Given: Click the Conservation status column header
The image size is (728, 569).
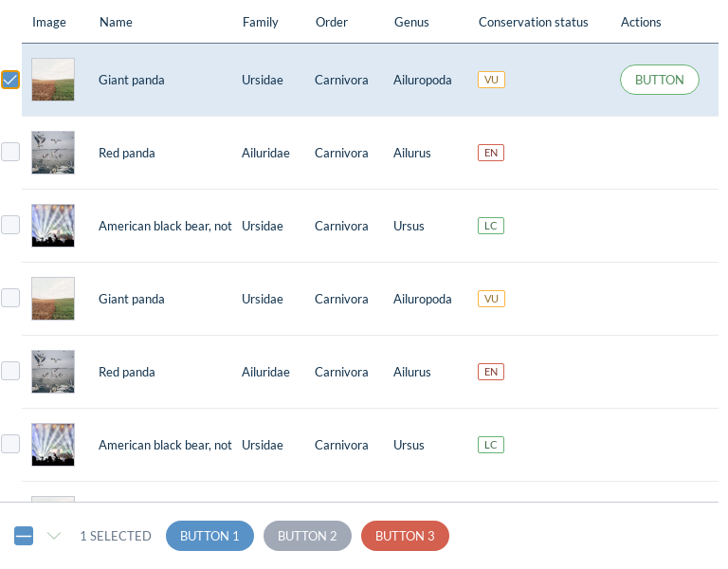Looking at the screenshot, I should click(x=533, y=22).
